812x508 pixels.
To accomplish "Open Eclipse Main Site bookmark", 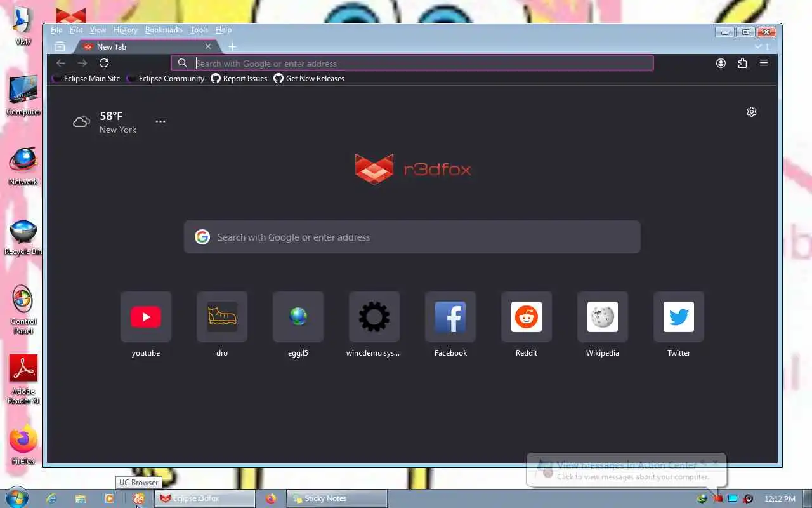I will coord(86,79).
